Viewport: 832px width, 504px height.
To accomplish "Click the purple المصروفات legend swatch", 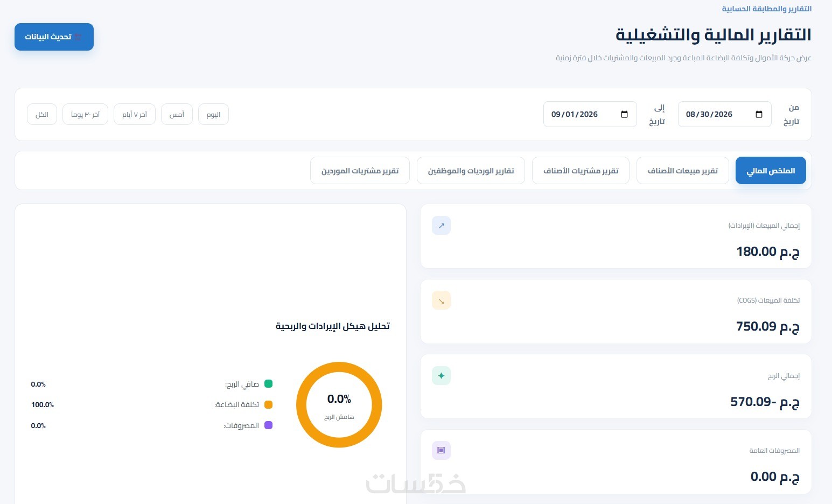I will (x=268, y=425).
